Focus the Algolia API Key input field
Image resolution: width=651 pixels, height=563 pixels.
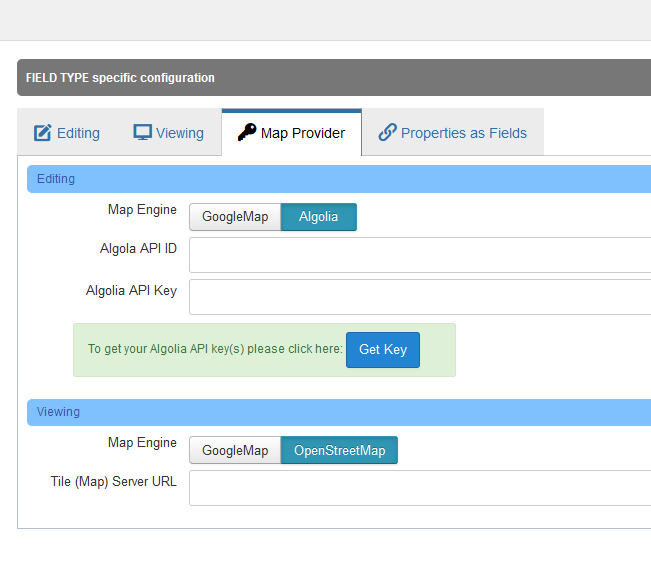(420, 297)
